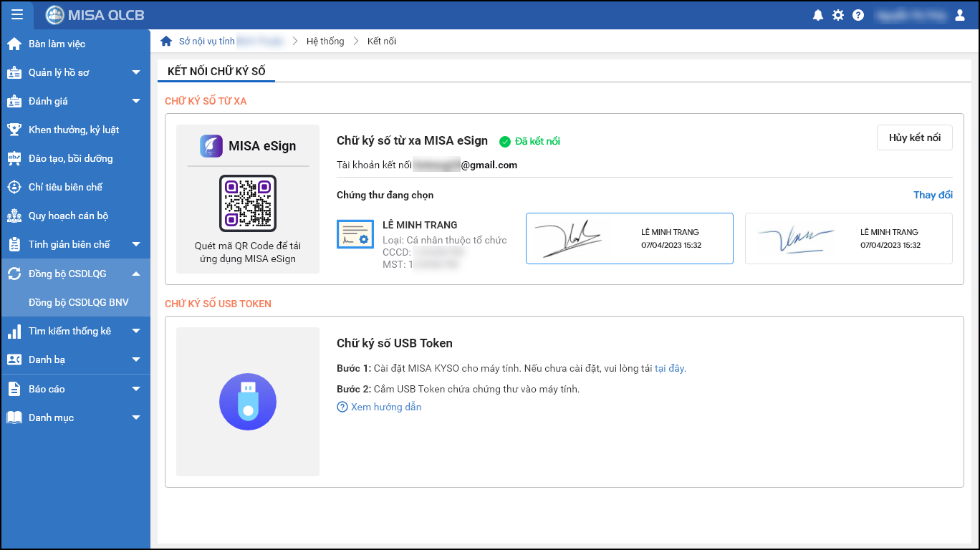Click the Quy hoạch cán bộ icon
Screen dimensions: 980x550
[14, 216]
